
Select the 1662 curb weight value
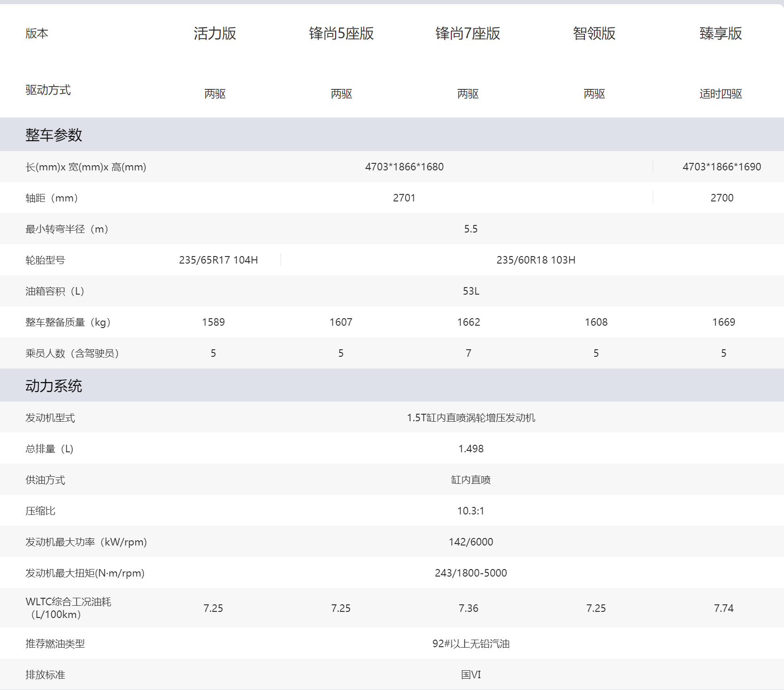468,322
